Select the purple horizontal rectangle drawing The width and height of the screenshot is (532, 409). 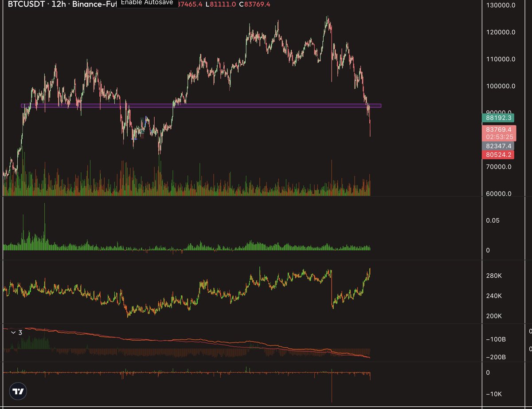(x=201, y=106)
